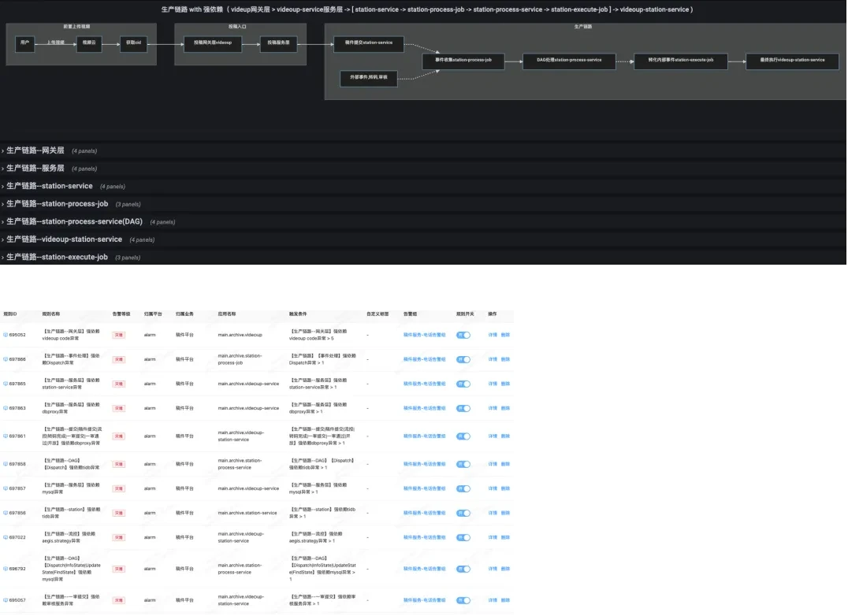This screenshot has width=848, height=616.
Task: Click the icon beside rule ID 695052
Action: tap(6, 335)
